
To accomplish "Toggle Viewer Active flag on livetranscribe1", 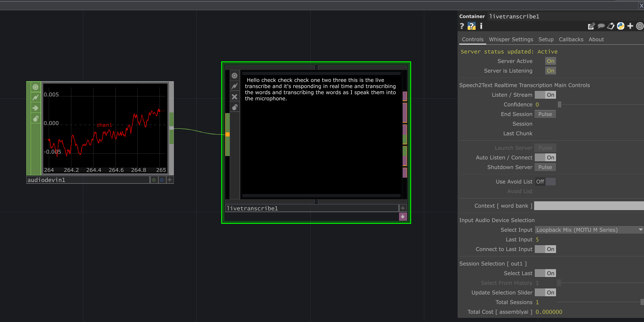I will click(234, 76).
